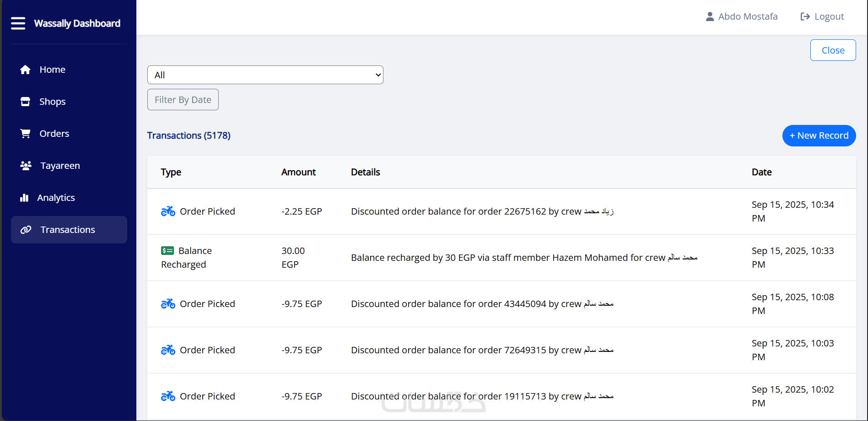Select the order 43445094 transaction row
Image resolution: width=868 pixels, height=421 pixels.
pyautogui.click(x=482, y=304)
